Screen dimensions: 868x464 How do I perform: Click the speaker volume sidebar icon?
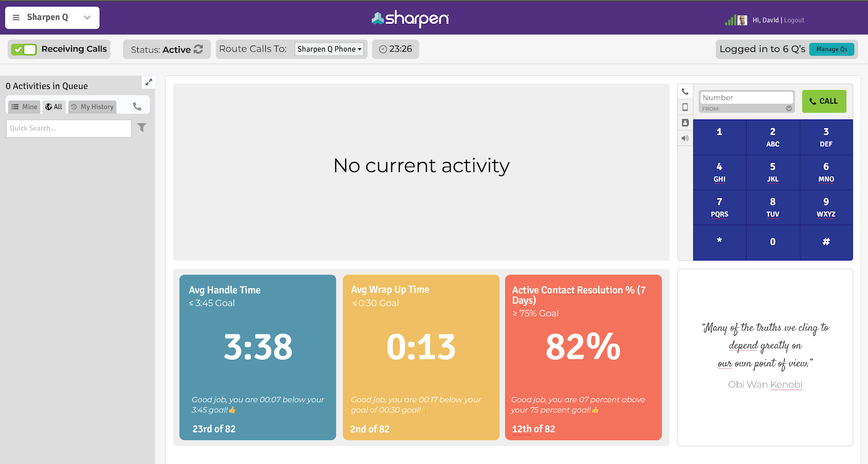point(685,138)
